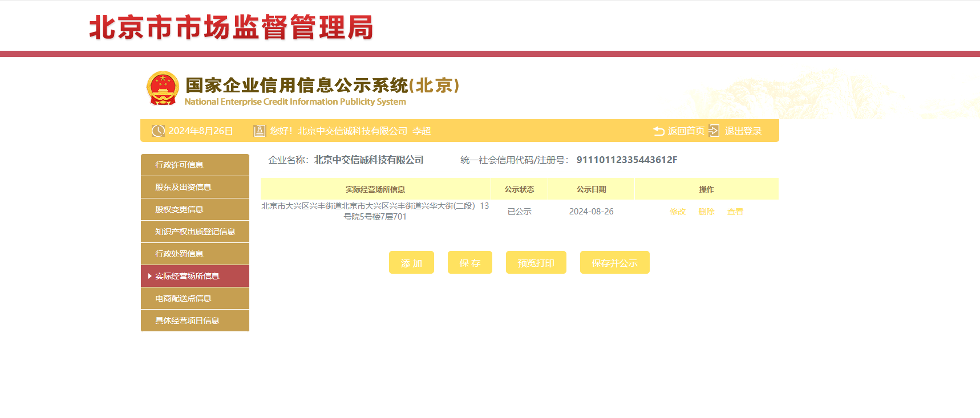
Task: Click the 预览打印 button
Action: click(536, 262)
